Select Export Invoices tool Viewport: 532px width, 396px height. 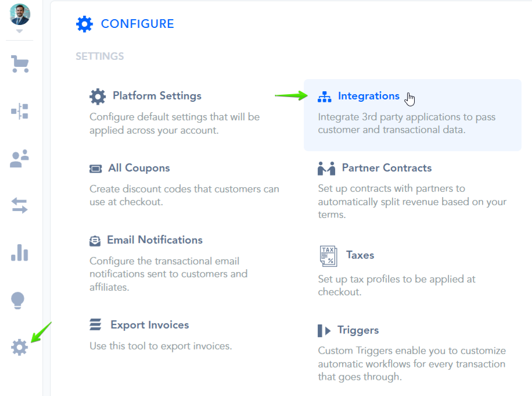149,325
